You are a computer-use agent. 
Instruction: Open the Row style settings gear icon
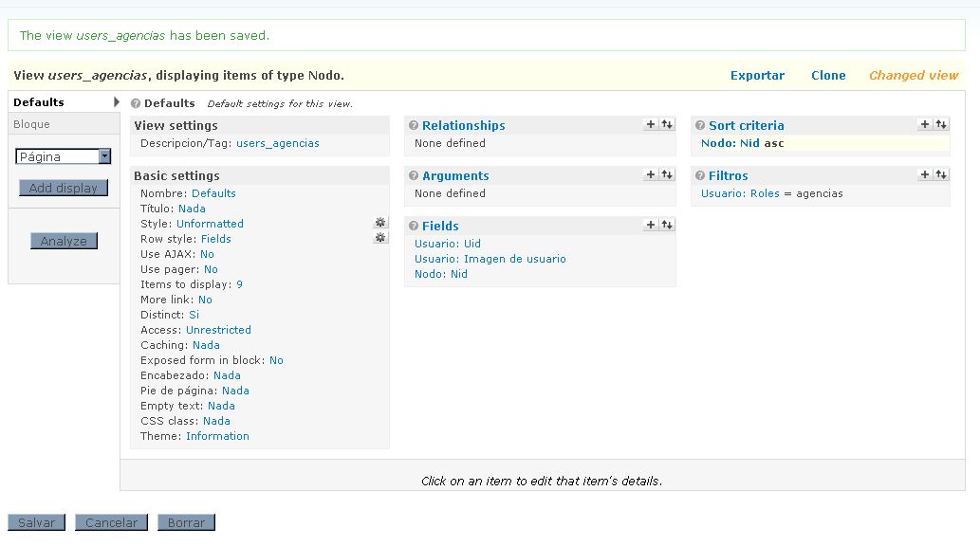[x=380, y=237]
